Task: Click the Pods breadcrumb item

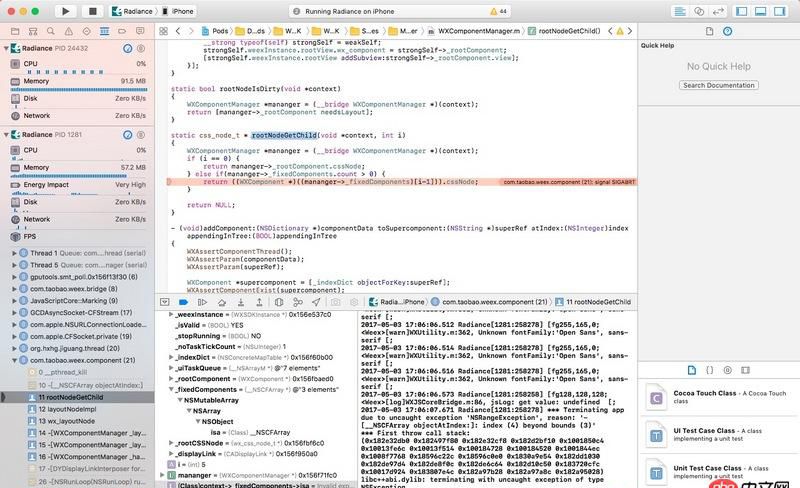Action: coord(215,31)
